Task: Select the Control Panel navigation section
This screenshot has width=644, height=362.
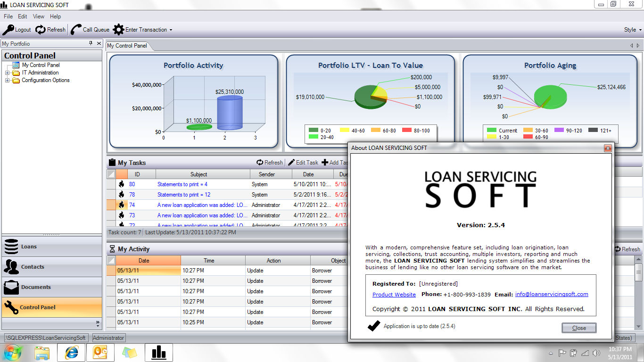Action: point(52,307)
